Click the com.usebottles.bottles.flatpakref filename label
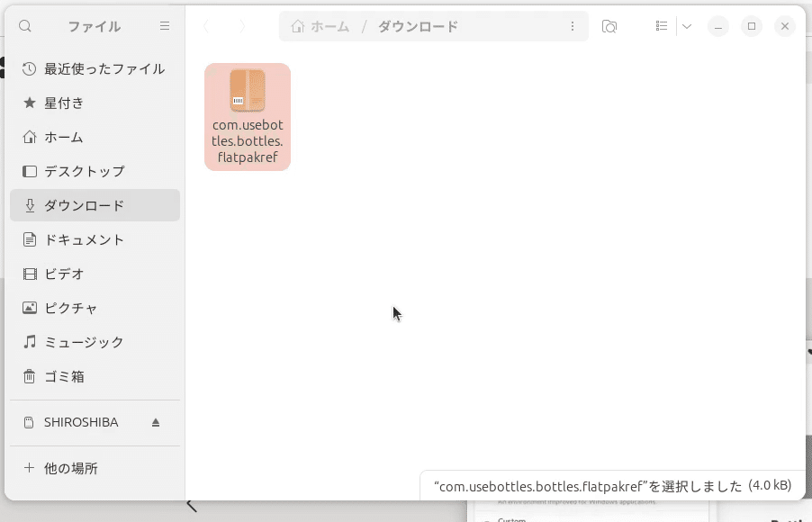The width and height of the screenshot is (812, 522). tap(248, 141)
